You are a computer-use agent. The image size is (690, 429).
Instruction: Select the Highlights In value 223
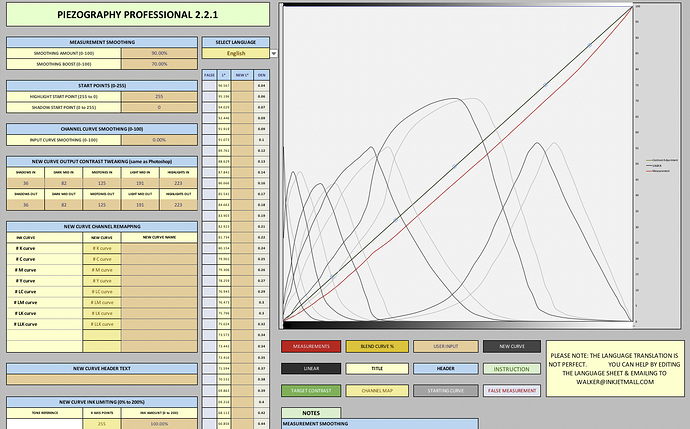tap(178, 183)
